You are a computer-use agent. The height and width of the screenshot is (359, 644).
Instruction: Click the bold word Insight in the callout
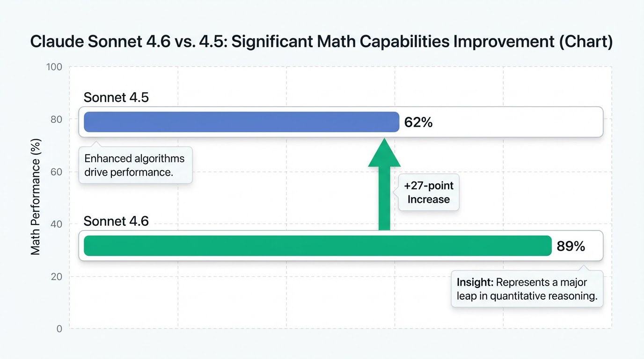[x=474, y=282]
